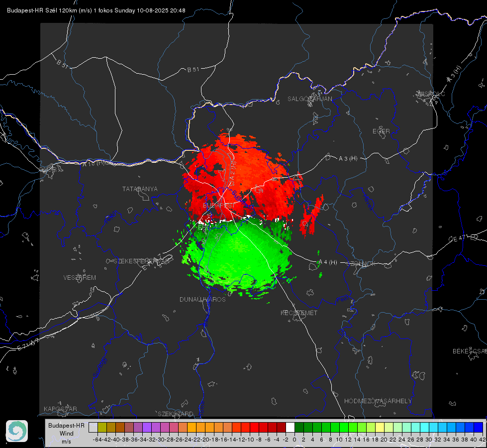
Task: Click the A 4 (H) road label
Action: (328, 262)
